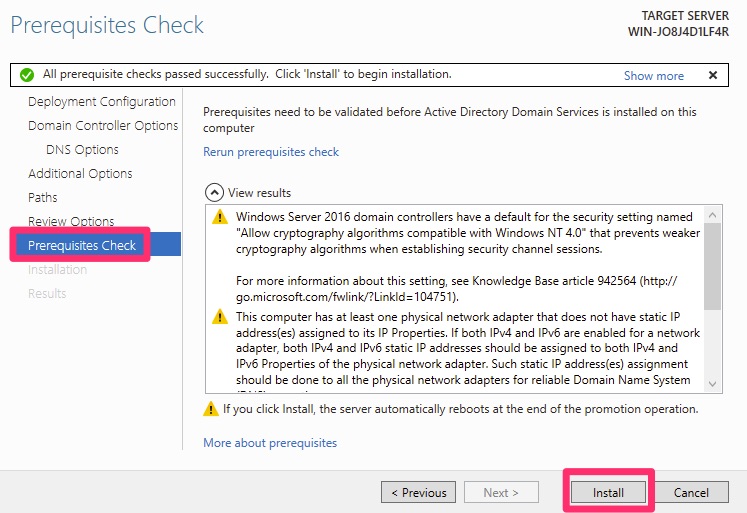Select Review Options step
This screenshot has width=747, height=513.
tap(71, 221)
